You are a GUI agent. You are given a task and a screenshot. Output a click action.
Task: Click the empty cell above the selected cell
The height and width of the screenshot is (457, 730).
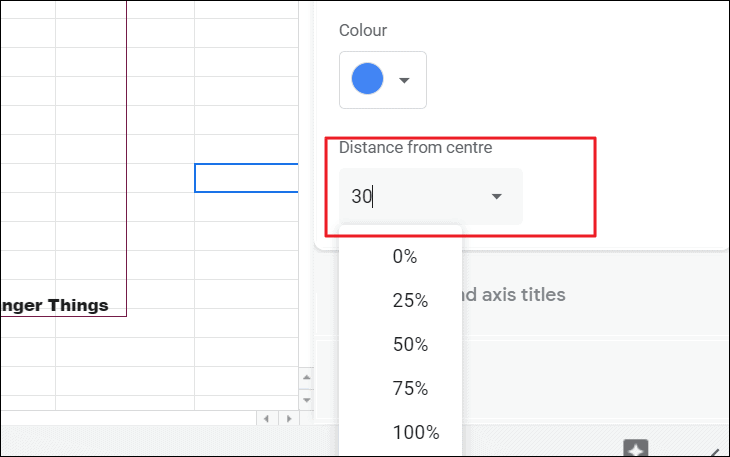click(246, 149)
